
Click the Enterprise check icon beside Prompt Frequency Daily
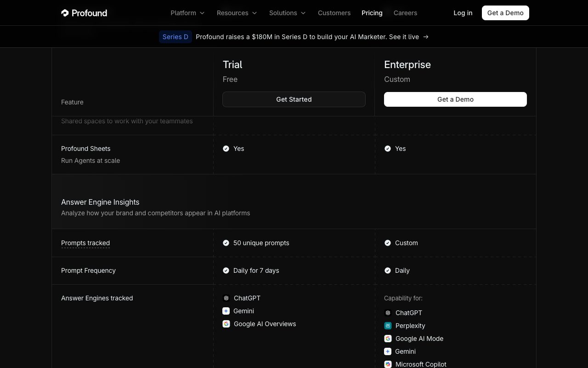click(x=388, y=270)
